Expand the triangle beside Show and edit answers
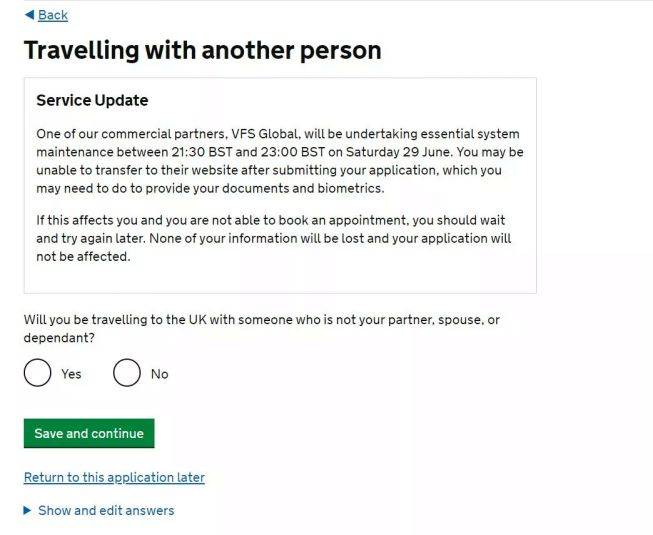The height and width of the screenshot is (535, 653). coord(28,510)
